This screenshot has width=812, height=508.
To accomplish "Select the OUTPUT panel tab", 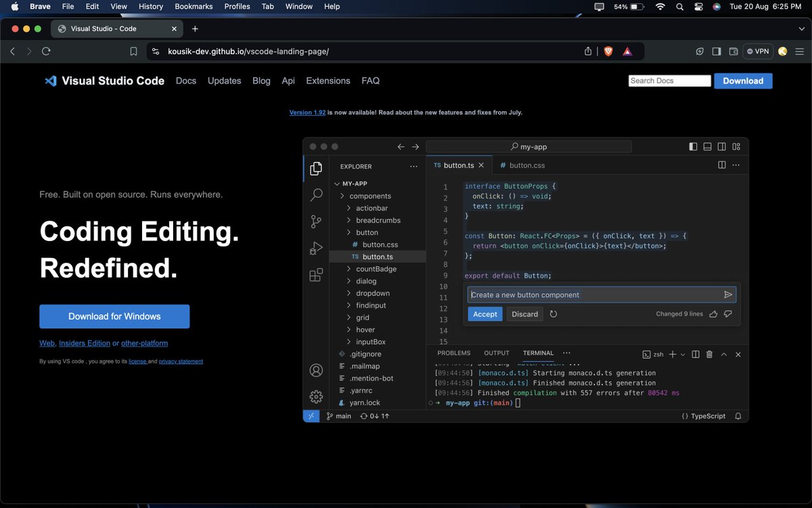I will tap(497, 353).
